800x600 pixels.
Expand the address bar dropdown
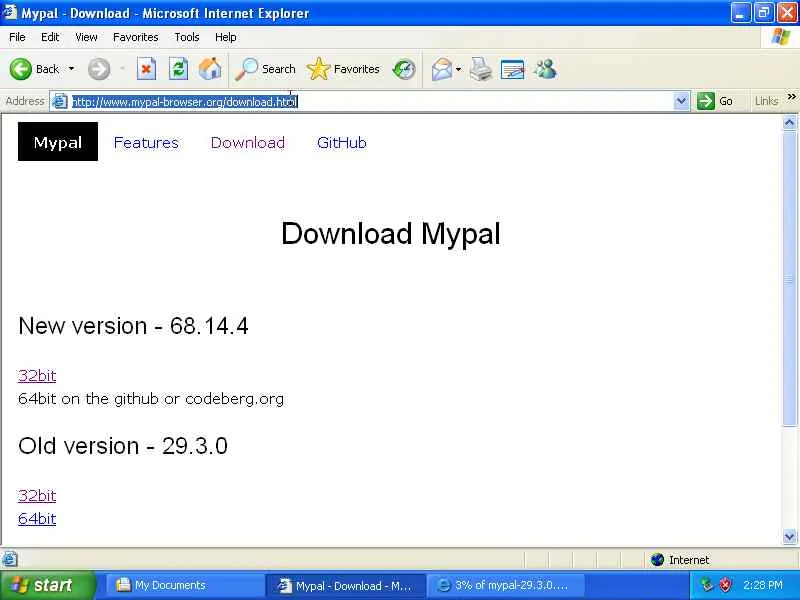point(681,102)
